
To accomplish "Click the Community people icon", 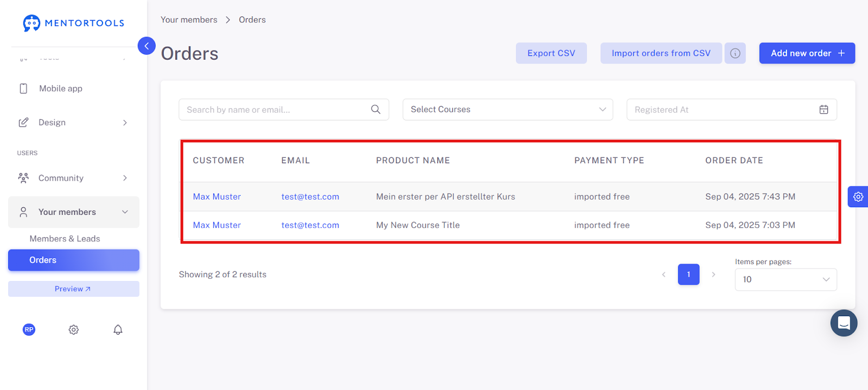I will pyautogui.click(x=23, y=178).
